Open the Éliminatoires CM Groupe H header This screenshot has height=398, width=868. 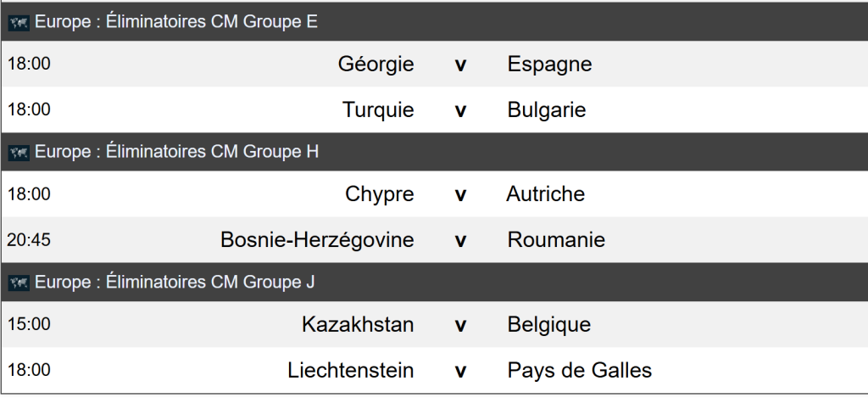click(x=177, y=153)
